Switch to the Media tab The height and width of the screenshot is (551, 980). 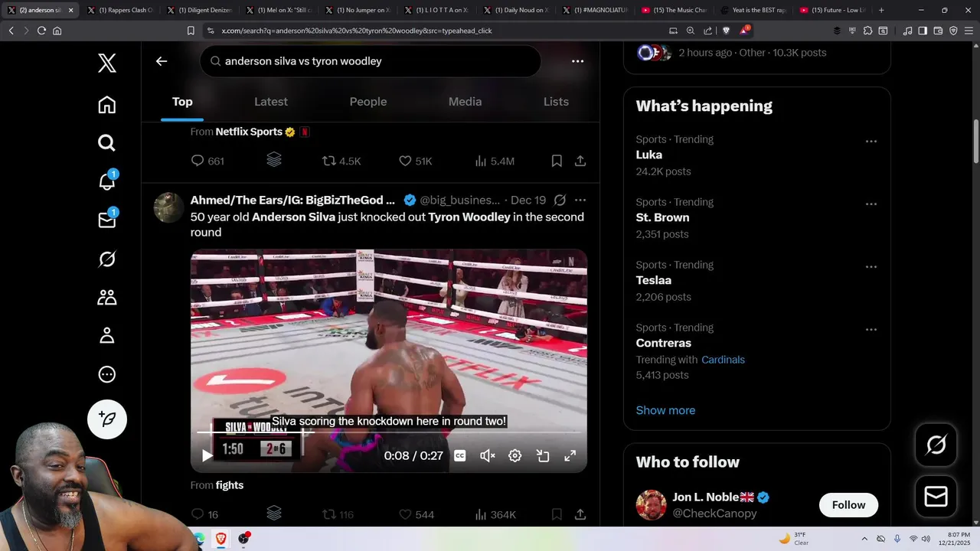point(465,102)
